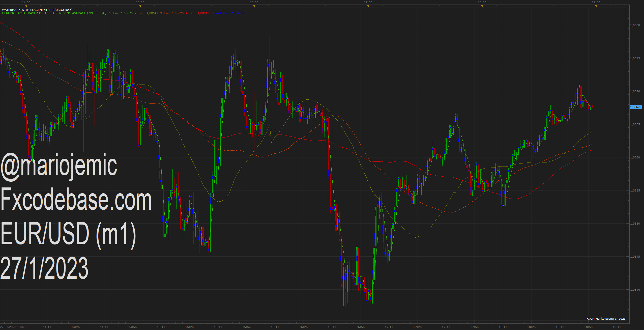
Task: Click the 16:56 time axis label
Action: 360,327
